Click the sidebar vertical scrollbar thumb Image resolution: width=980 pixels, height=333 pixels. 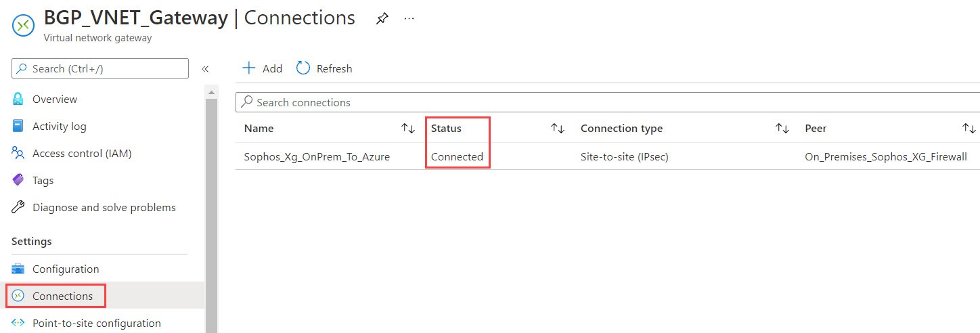(x=211, y=215)
